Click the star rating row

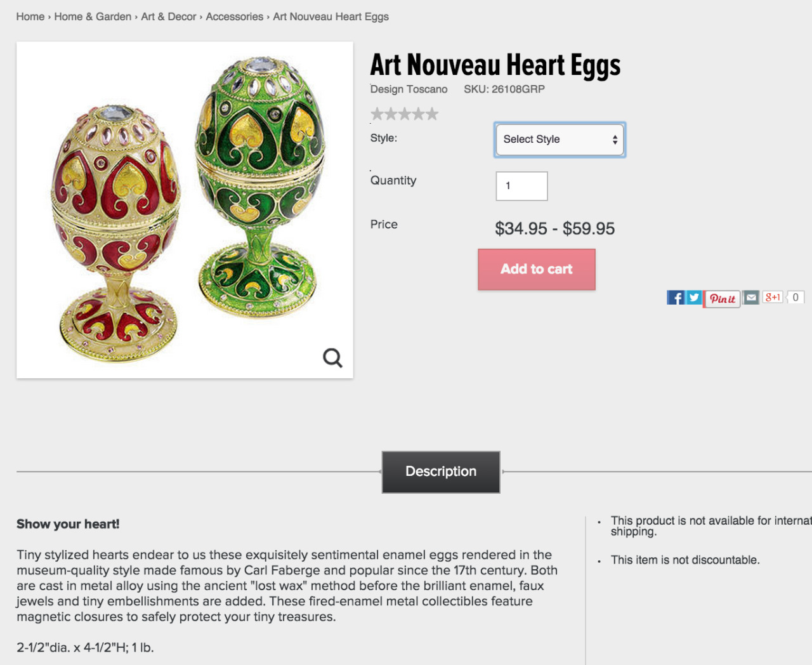404,114
